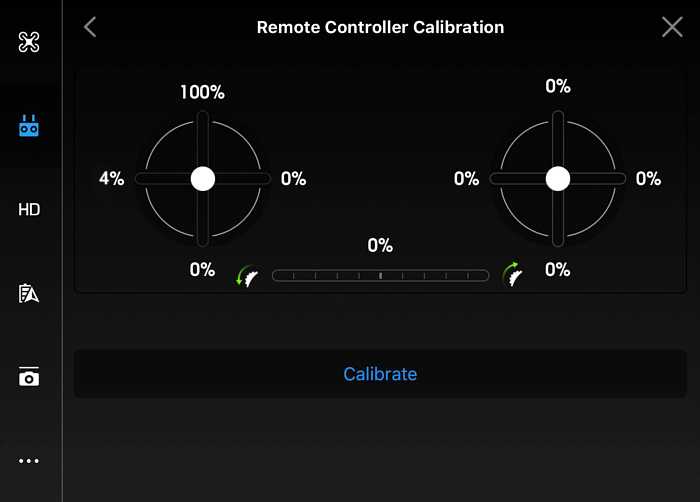Go back with the left chevron arrow
Image resolution: width=700 pixels, height=502 pixels.
click(90, 27)
